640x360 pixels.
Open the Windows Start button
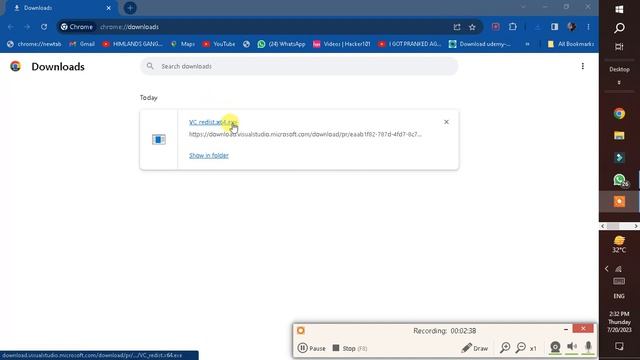(619, 9)
